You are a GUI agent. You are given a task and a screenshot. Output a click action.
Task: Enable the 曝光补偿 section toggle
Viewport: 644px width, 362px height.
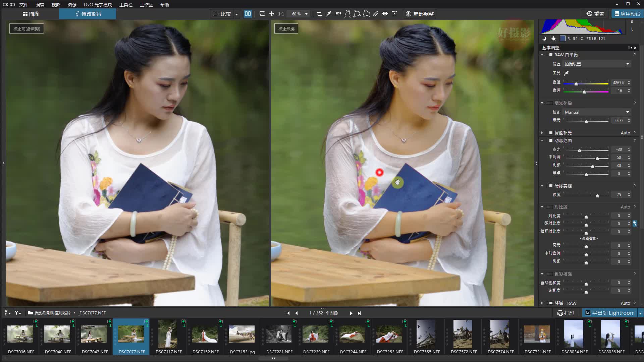tap(549, 103)
